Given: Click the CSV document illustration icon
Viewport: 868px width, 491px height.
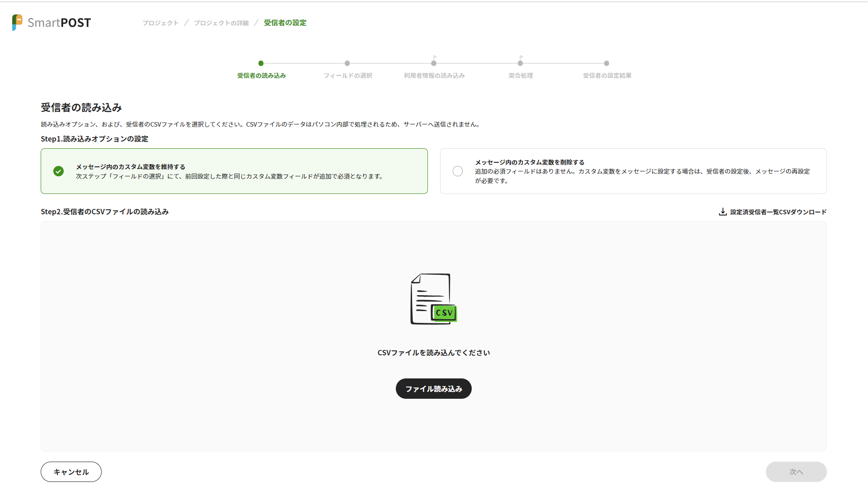Looking at the screenshot, I should (x=433, y=299).
